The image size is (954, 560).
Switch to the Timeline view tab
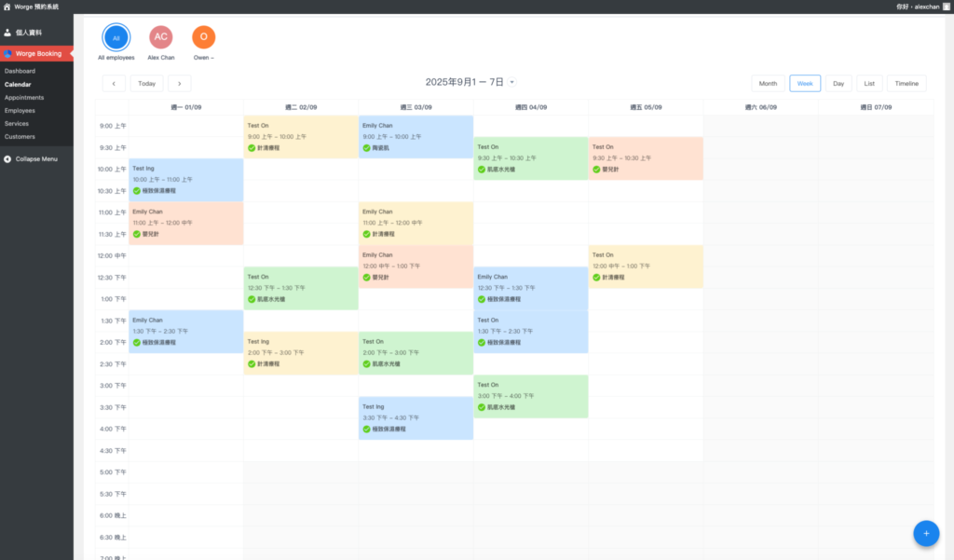tap(906, 83)
